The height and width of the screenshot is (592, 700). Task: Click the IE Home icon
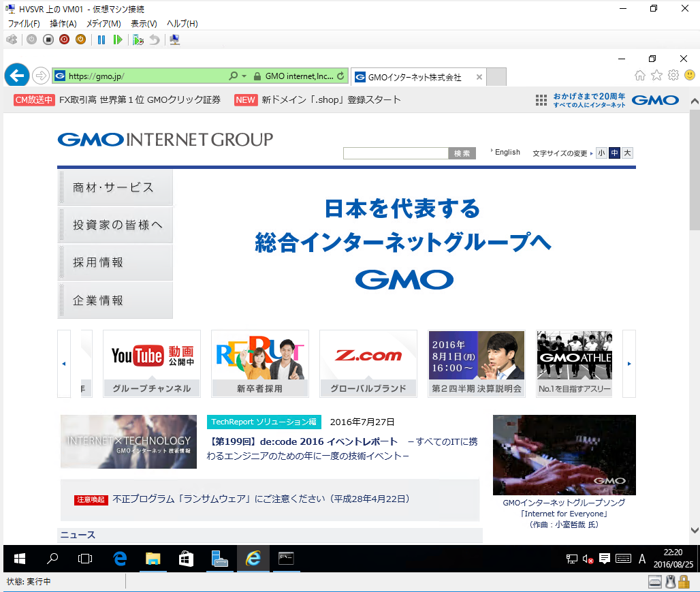(639, 75)
